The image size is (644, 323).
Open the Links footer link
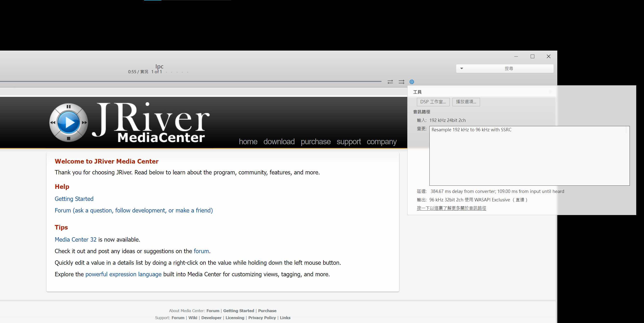[285, 318]
